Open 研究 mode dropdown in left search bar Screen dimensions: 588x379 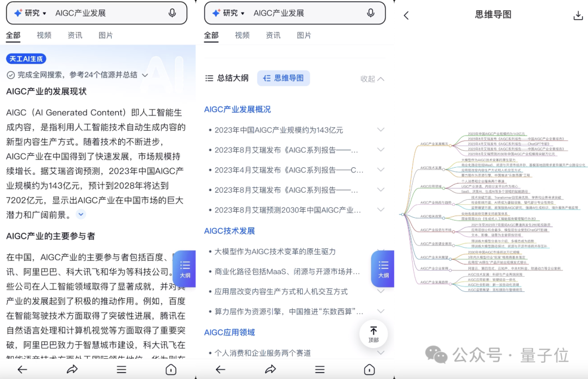30,13
